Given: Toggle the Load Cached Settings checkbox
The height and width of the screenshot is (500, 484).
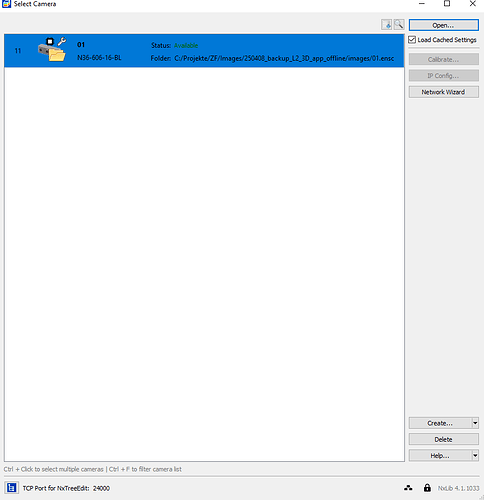Looking at the screenshot, I should [412, 40].
